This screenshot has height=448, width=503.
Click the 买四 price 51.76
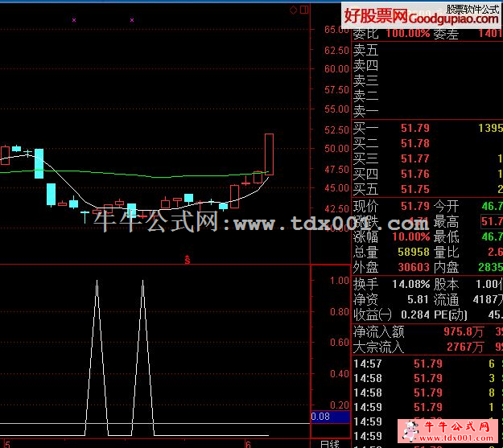tap(414, 174)
